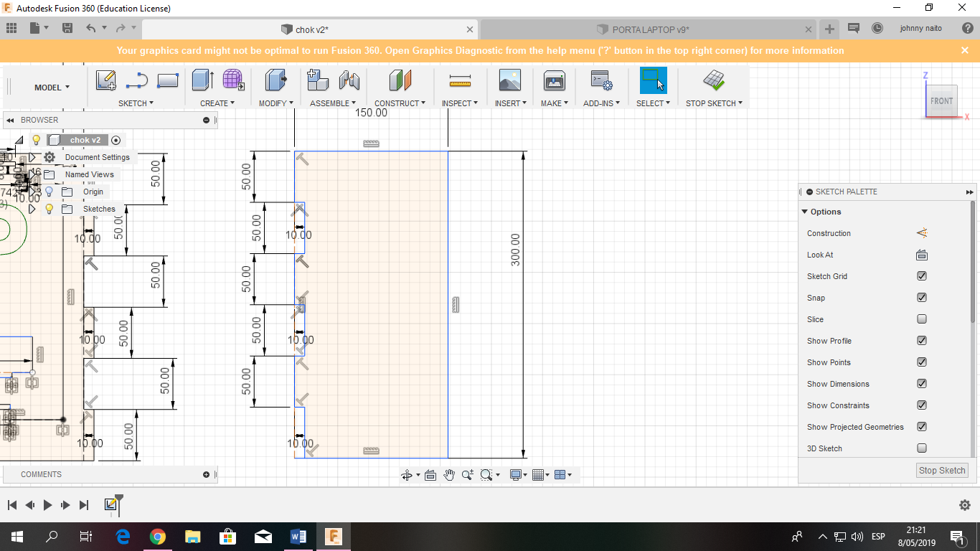Toggle Show Projected Geometries checkbox
This screenshot has height=551, width=980.
click(x=922, y=427)
